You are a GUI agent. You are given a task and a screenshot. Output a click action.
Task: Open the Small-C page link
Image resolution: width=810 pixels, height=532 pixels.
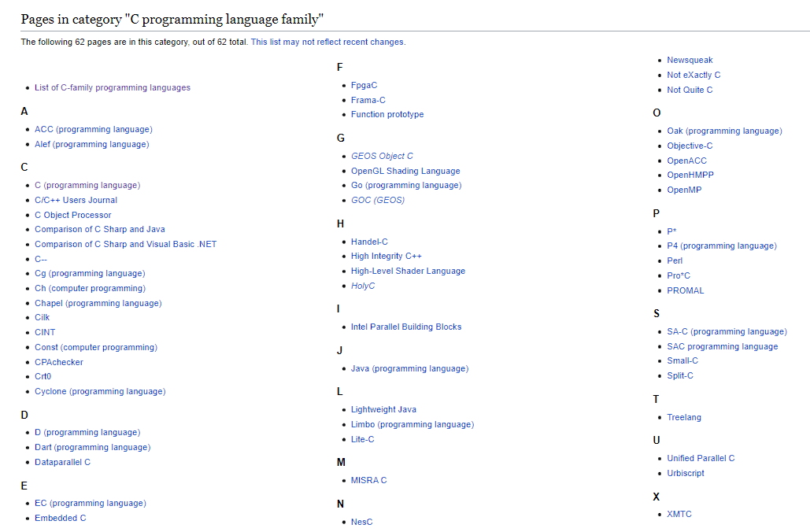click(x=682, y=361)
